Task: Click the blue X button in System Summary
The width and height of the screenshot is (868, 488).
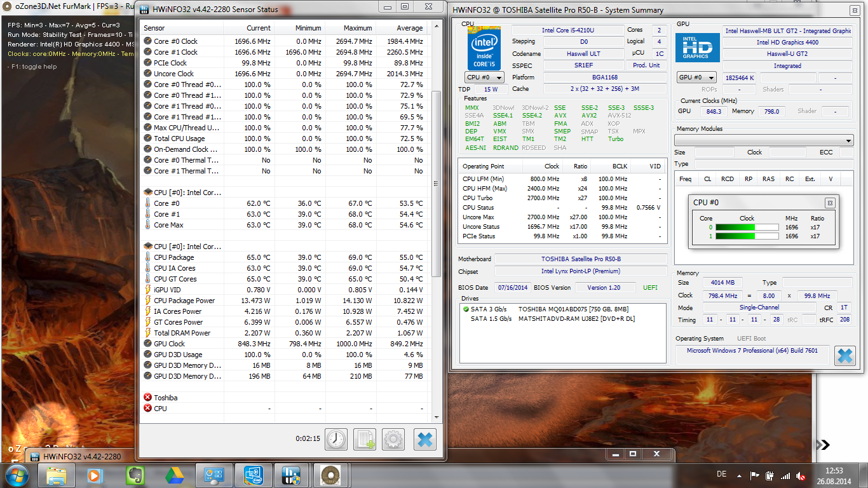Action: pos(845,356)
